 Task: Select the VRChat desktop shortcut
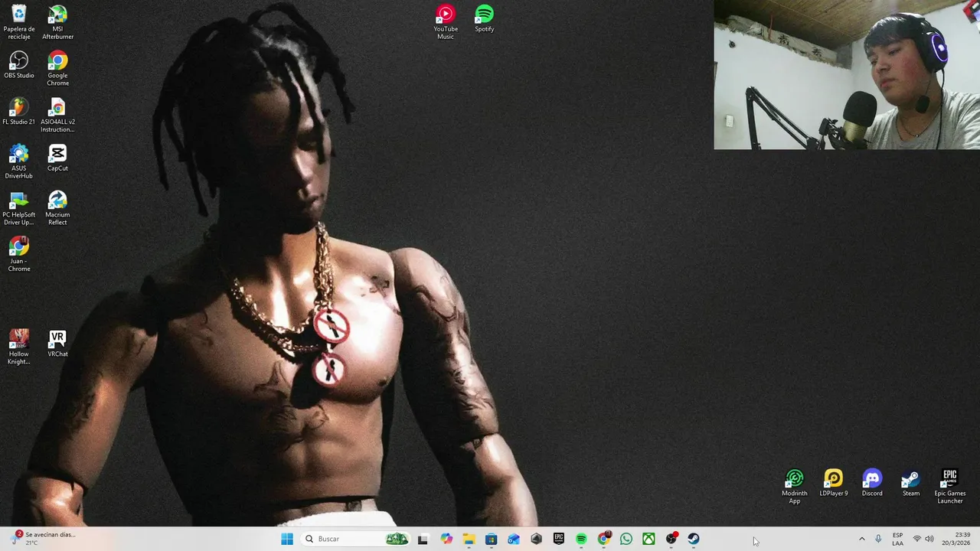(57, 344)
